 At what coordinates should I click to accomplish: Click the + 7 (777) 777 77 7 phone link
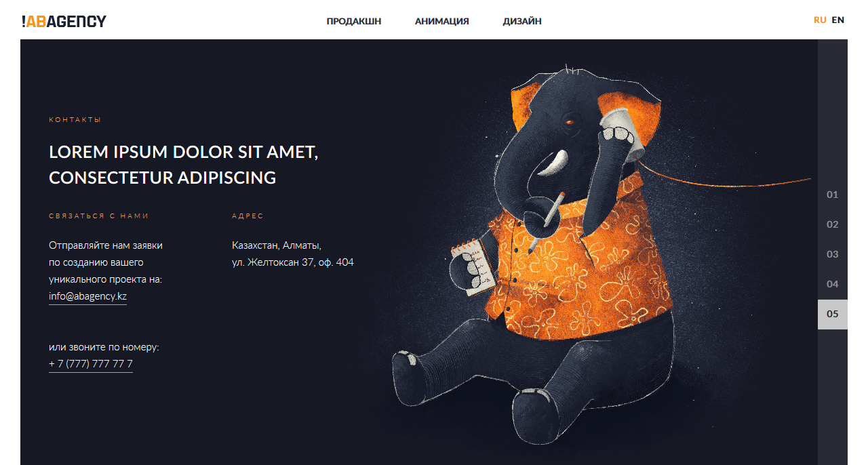pyautogui.click(x=91, y=365)
